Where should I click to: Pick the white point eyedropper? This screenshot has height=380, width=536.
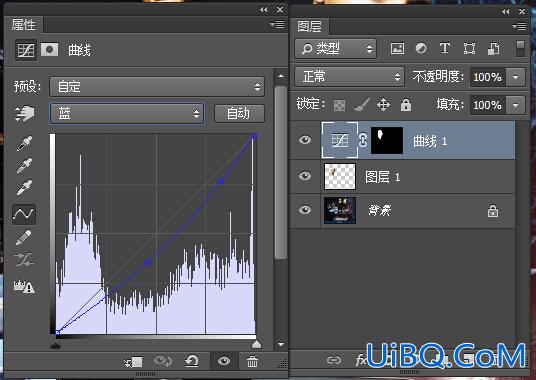click(x=24, y=187)
